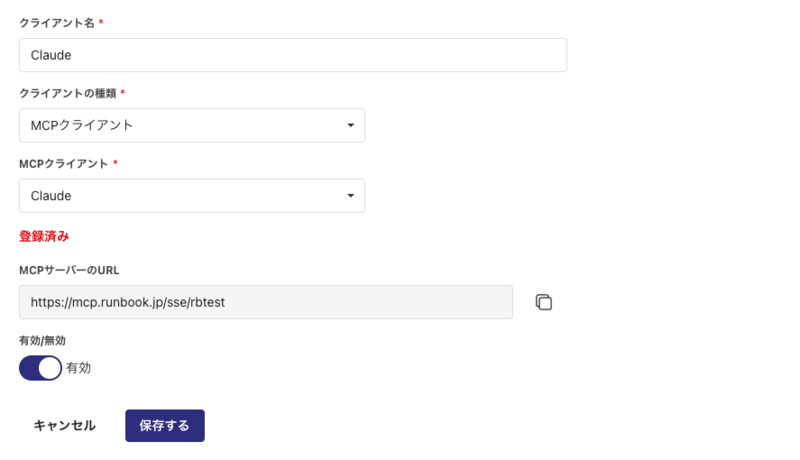Click the arrow of the クライアントの種類 dropdown
Viewport: 800px width, 460px height.
coord(350,126)
